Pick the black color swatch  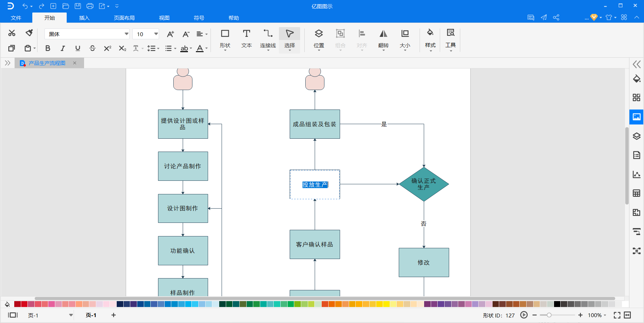pos(557,304)
